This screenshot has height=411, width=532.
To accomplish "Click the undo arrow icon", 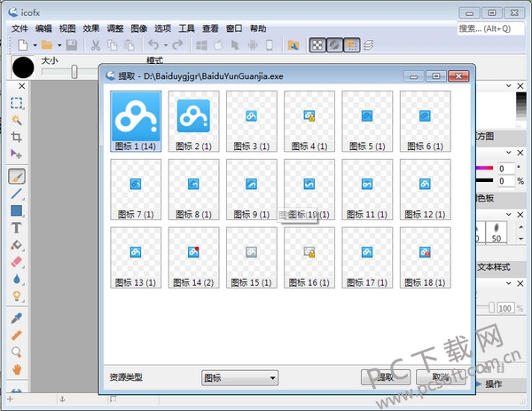I will pos(154,45).
